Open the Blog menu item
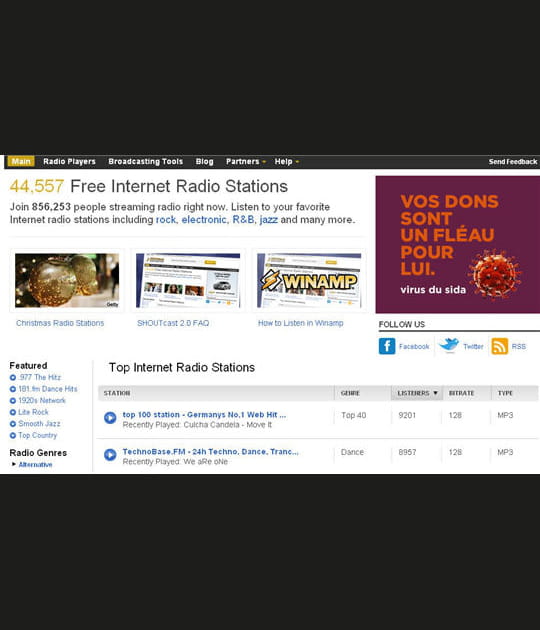 (x=205, y=162)
